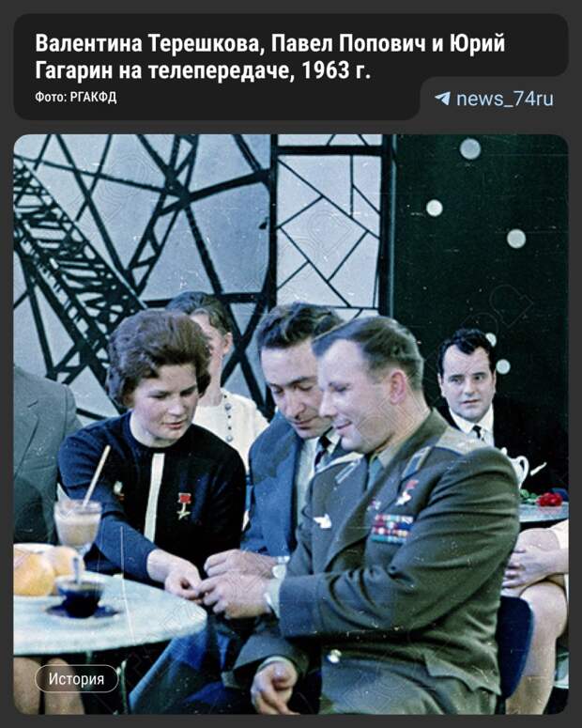Click the gold star medal on woman's sweater

point(185,504)
